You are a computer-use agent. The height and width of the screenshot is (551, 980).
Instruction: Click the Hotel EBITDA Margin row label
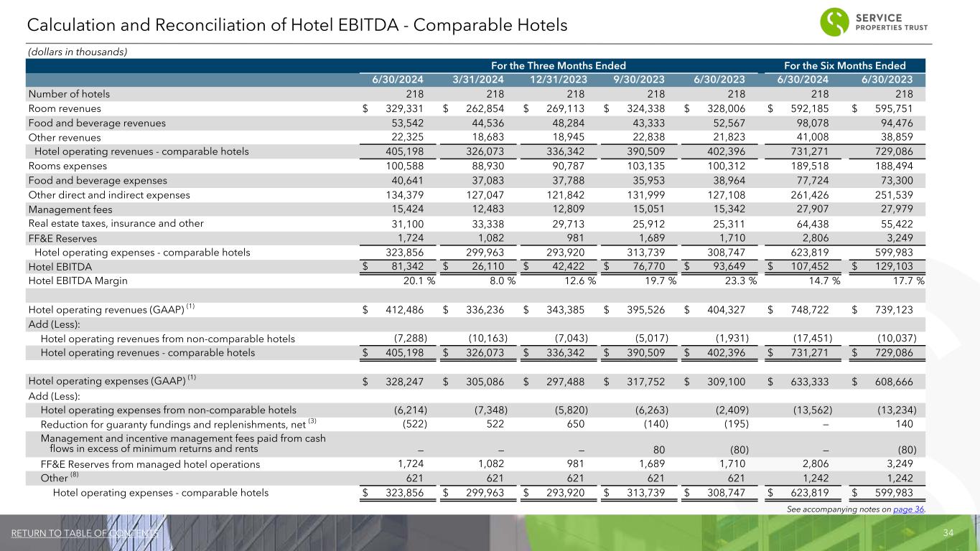(x=78, y=281)
